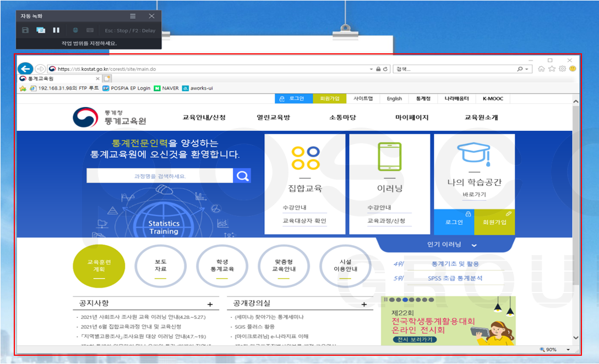The image size is (599, 364).
Task: Click the lock security icon in the address bar
Action: pyautogui.click(x=378, y=69)
